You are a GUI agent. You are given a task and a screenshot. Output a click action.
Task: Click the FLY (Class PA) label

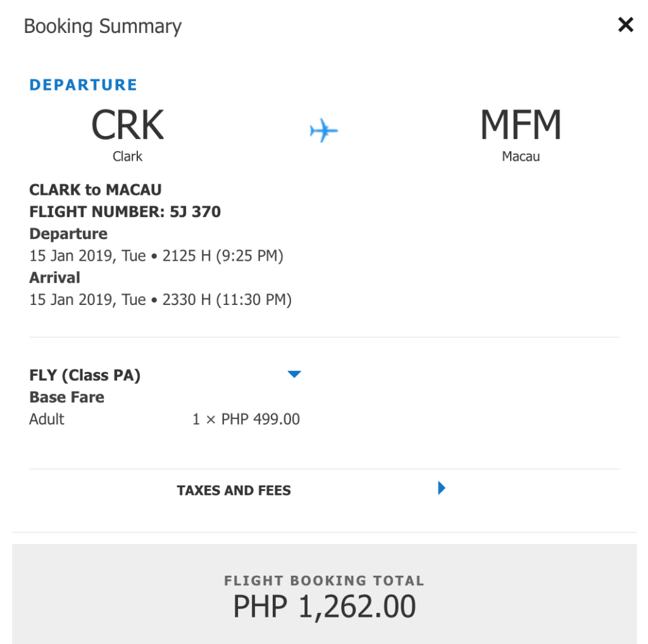click(85, 375)
